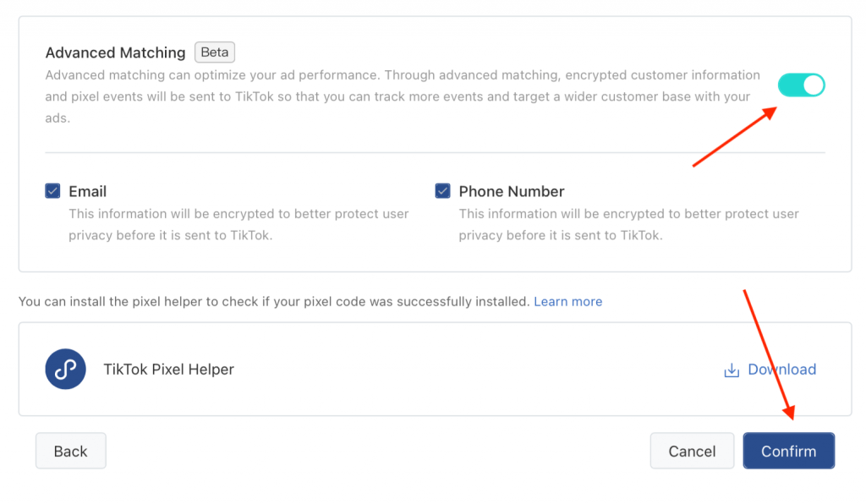
Task: Click the download arrow icon
Action: (732, 370)
